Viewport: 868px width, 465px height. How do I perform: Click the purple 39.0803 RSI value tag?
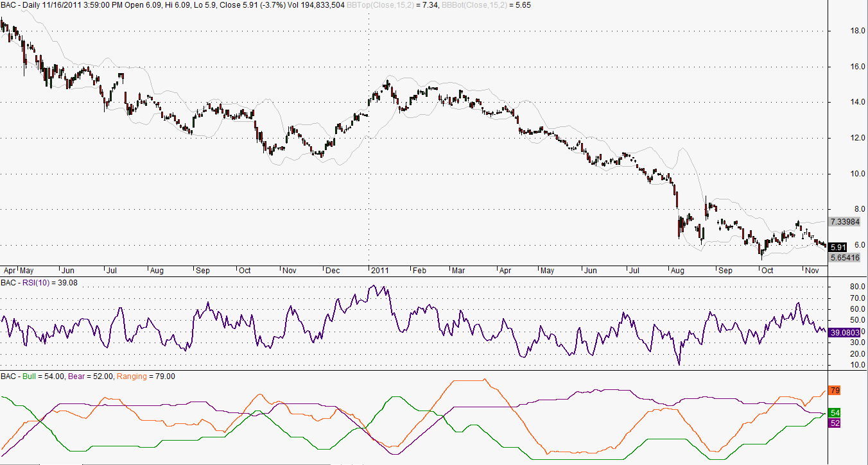click(x=845, y=332)
